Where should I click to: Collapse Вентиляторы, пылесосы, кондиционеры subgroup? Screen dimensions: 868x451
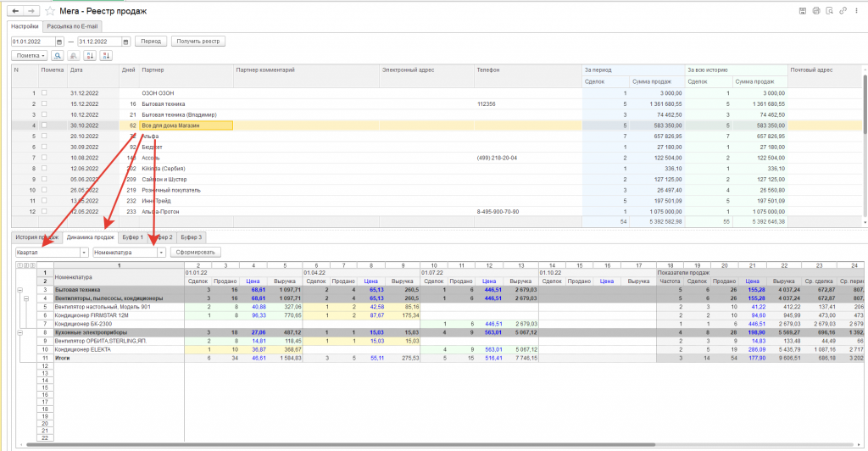(x=26, y=298)
